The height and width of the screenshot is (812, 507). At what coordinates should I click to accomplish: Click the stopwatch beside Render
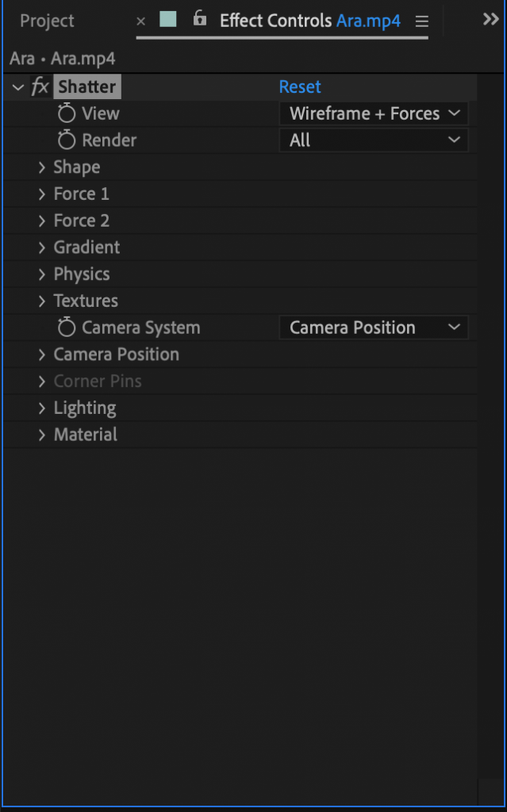67,140
